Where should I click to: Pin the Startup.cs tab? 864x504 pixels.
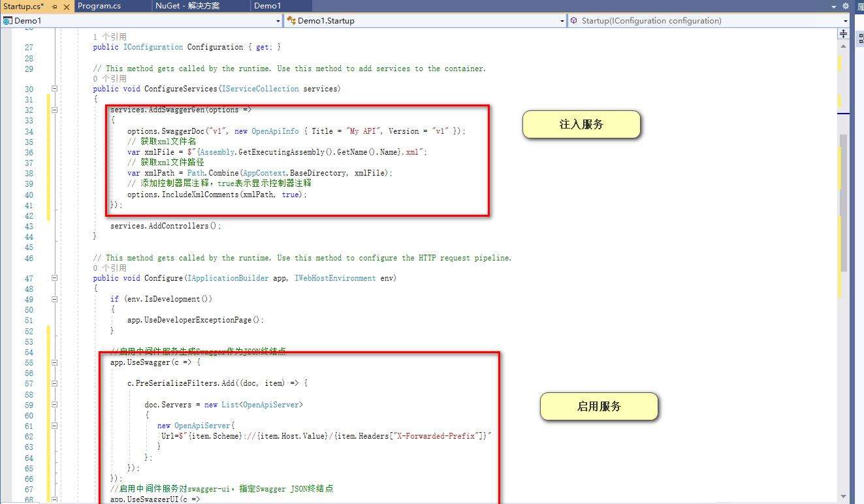[54, 7]
